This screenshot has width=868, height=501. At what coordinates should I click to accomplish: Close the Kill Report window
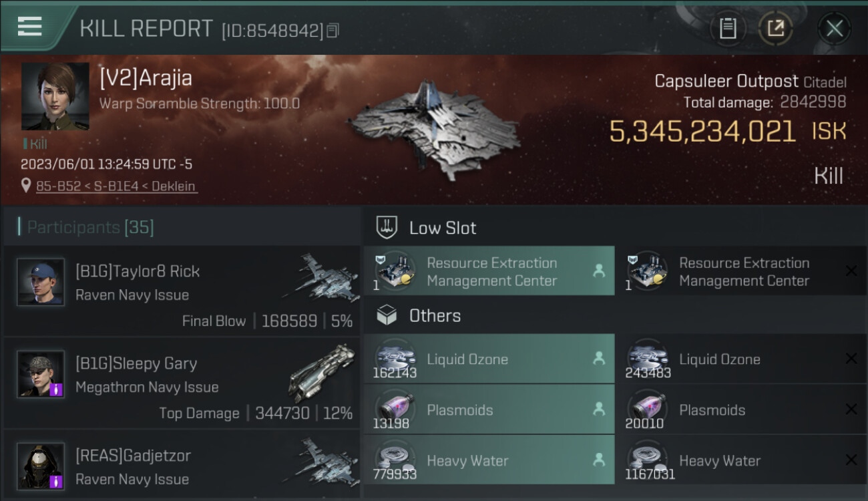tap(834, 28)
